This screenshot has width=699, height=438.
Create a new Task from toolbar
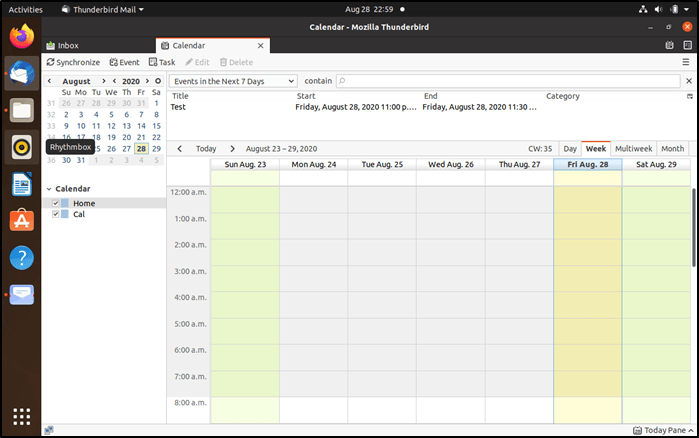click(x=162, y=62)
